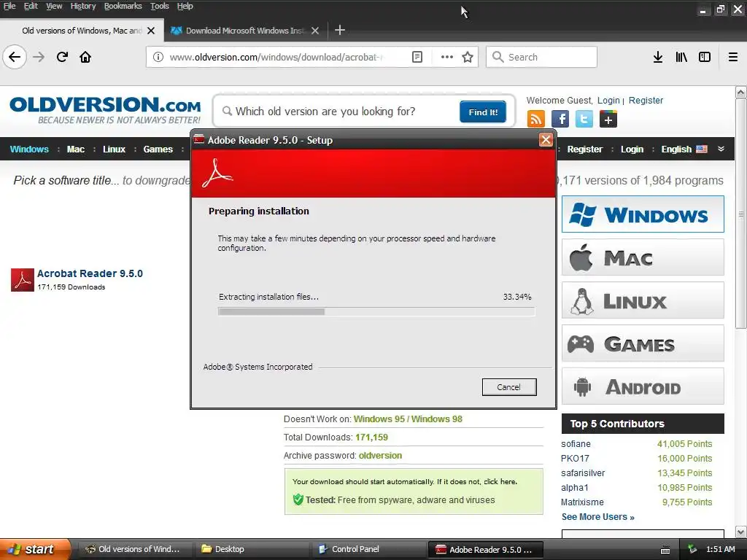Reload the current page
Image resolution: width=747 pixels, height=560 pixels.
coord(62,57)
